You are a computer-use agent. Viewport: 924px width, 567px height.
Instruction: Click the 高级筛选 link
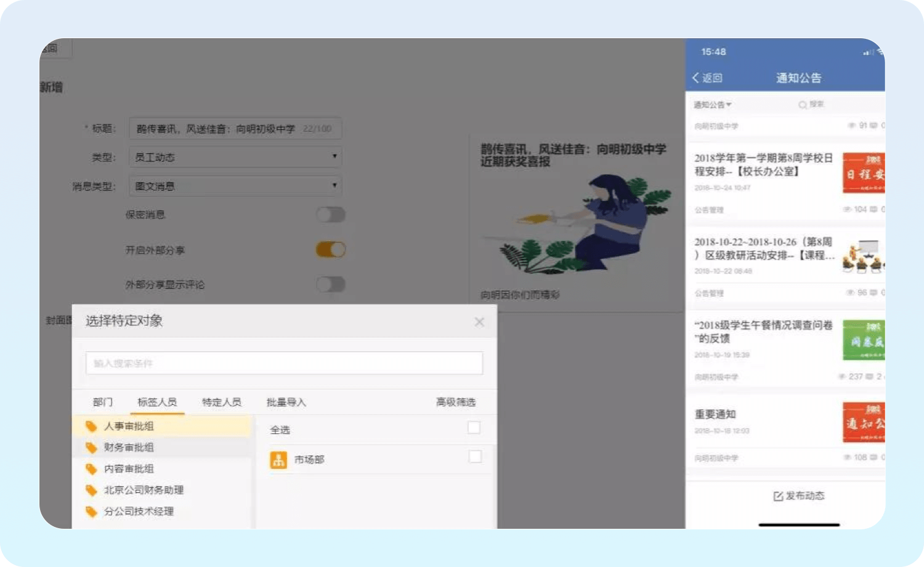[x=455, y=402]
